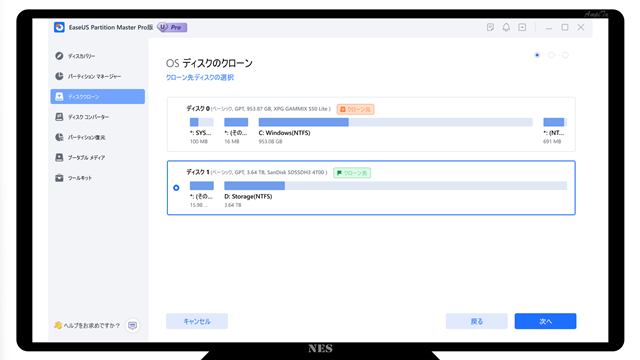Click the キャンセル button

click(x=197, y=321)
